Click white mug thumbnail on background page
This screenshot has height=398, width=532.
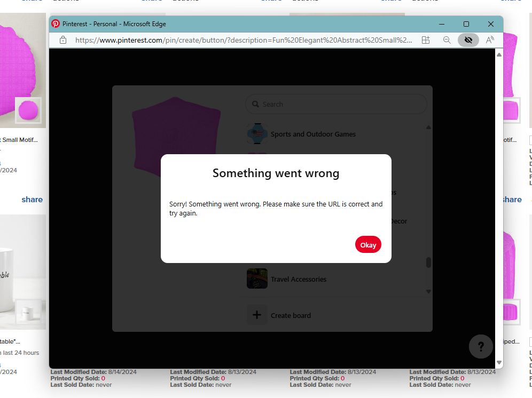28,312
